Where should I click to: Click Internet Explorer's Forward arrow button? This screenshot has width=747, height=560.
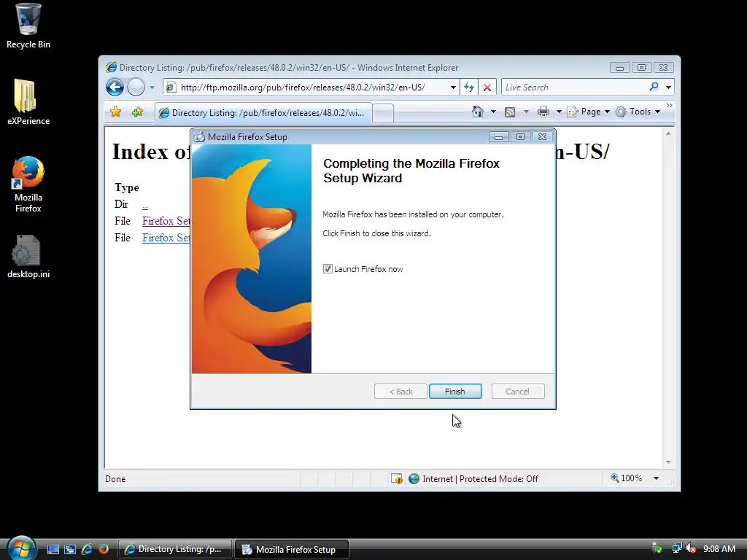point(136,87)
